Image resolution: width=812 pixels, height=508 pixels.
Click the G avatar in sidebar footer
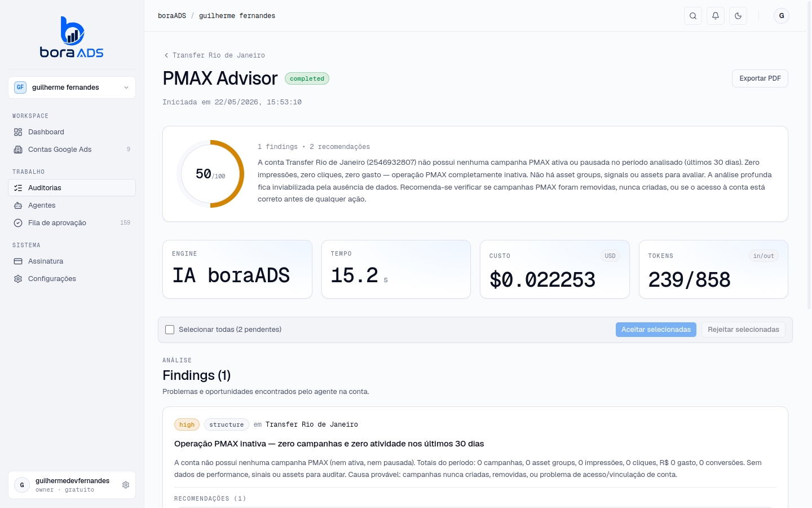pyautogui.click(x=22, y=485)
